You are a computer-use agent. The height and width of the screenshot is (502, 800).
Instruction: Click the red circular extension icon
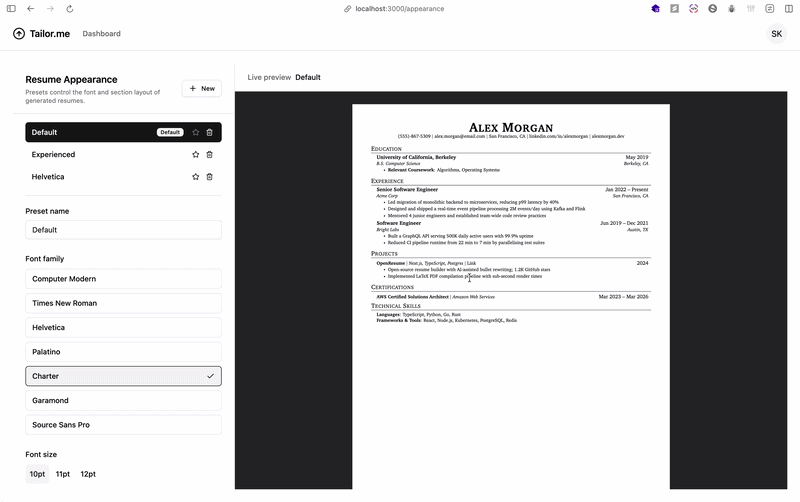point(693,9)
